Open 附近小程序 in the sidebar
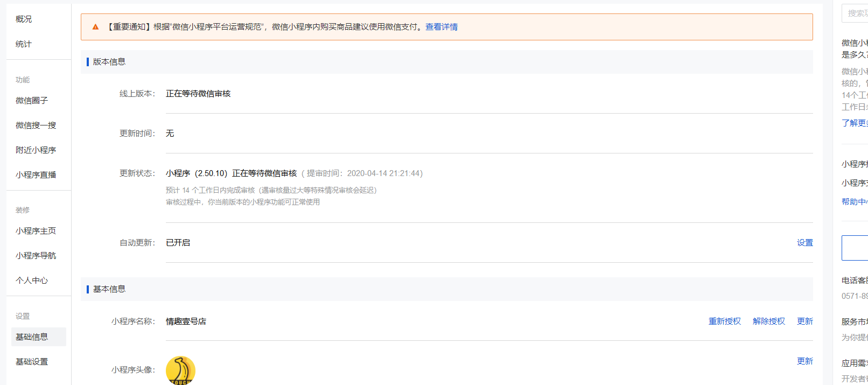This screenshot has height=385, width=868. 36,150
